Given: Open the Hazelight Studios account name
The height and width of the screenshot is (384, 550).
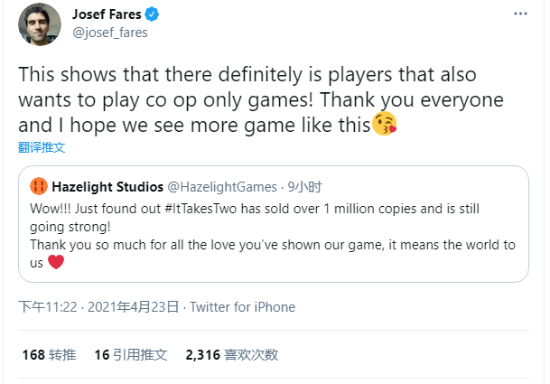Looking at the screenshot, I should (x=107, y=187).
